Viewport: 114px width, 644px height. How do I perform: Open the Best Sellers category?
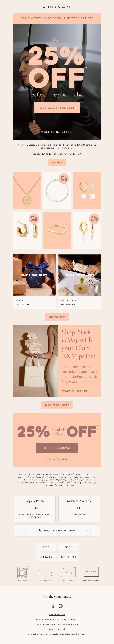(68, 557)
